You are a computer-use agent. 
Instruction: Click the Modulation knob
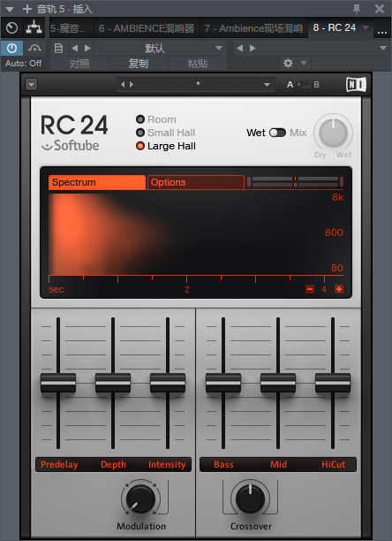(x=140, y=499)
